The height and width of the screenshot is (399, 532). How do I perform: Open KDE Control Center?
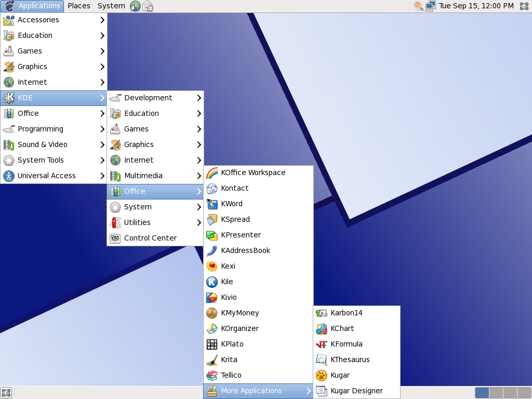pos(155,238)
